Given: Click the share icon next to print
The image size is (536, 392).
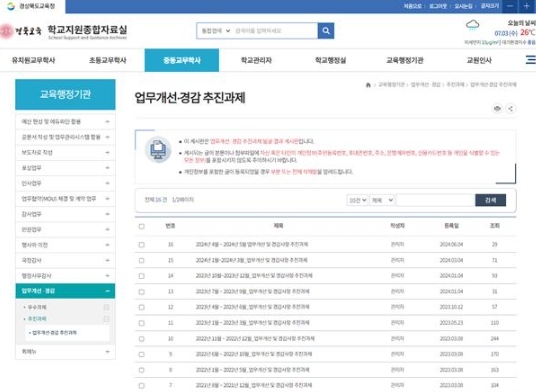Looking at the screenshot, I should pos(510,109).
